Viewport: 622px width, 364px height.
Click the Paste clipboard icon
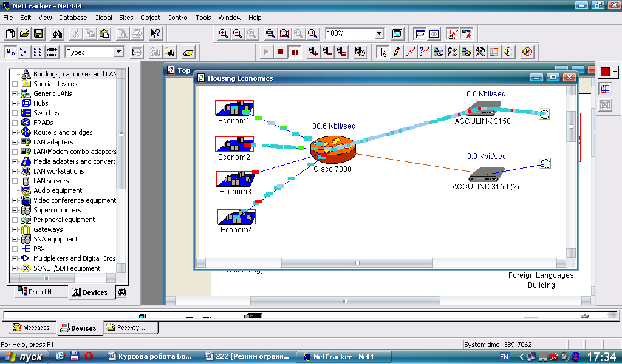[x=104, y=33]
